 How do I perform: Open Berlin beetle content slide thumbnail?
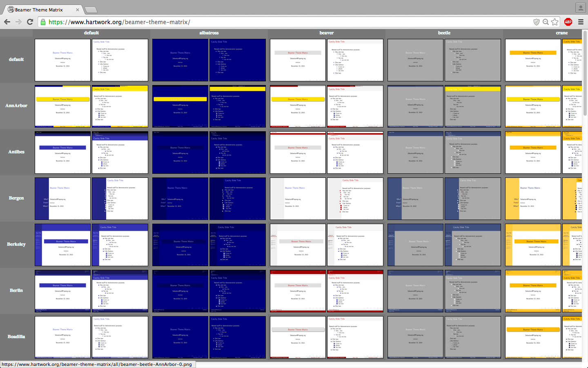click(473, 291)
